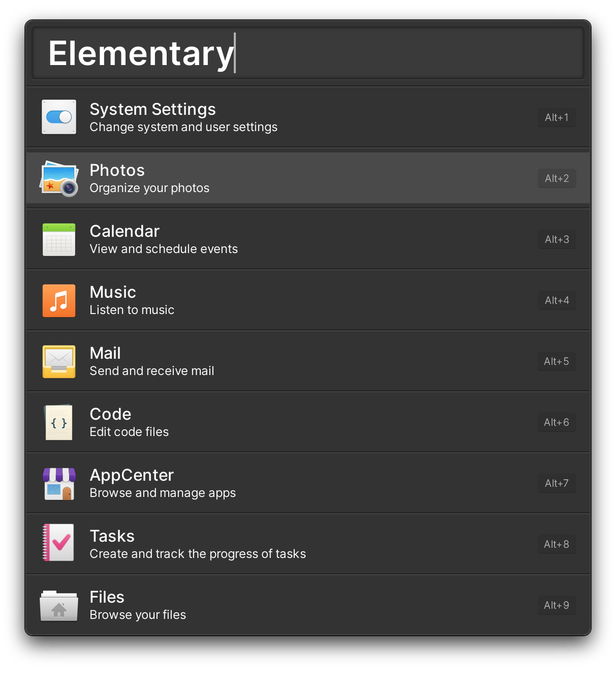Click the System Settings toggle icon

pos(59,117)
